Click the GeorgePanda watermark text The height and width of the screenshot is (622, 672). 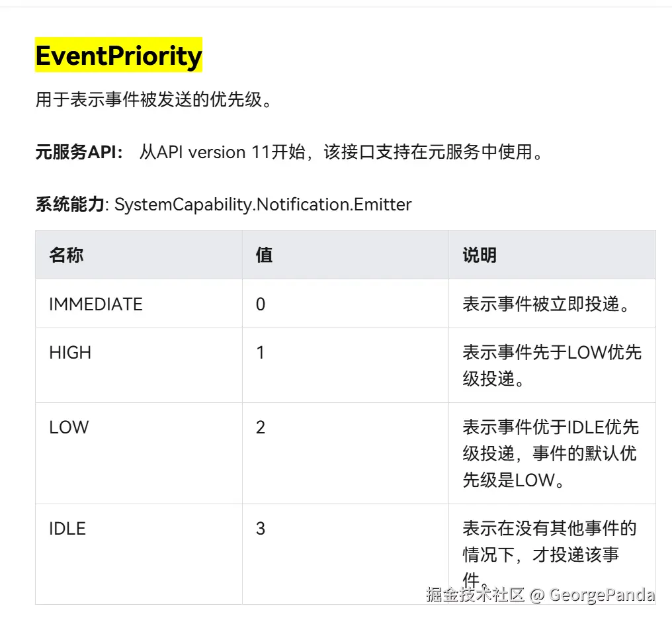602,595
